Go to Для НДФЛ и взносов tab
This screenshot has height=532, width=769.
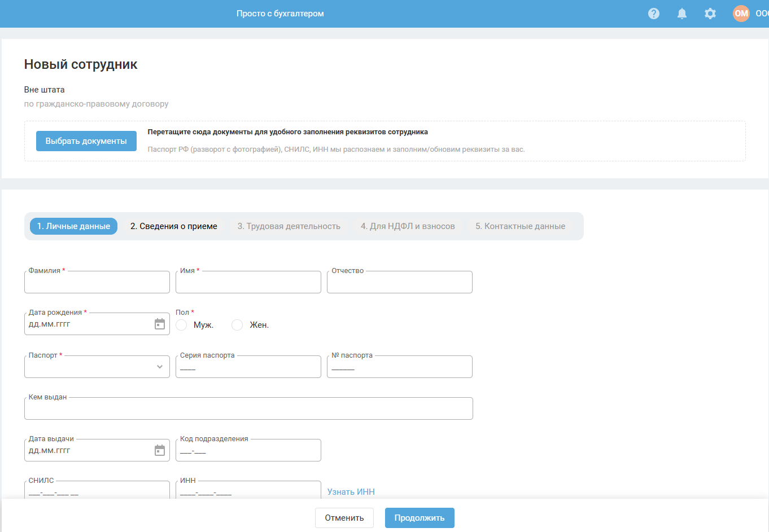click(408, 226)
